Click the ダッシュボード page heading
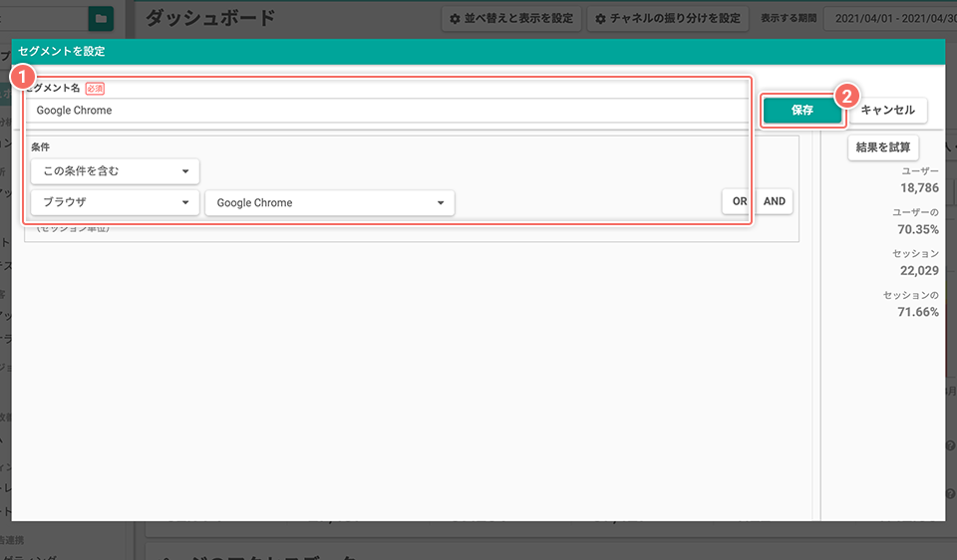The image size is (957, 560). point(210,18)
